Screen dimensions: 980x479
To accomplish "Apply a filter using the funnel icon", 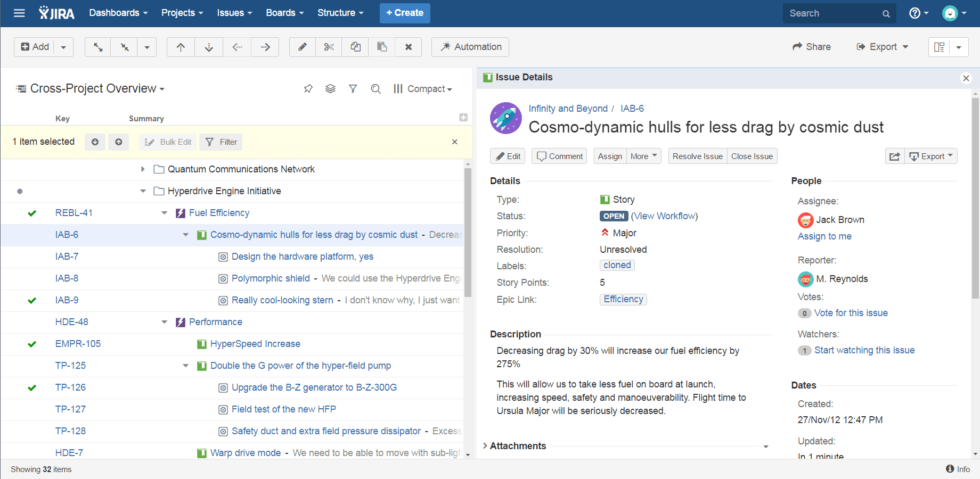I will [x=353, y=88].
